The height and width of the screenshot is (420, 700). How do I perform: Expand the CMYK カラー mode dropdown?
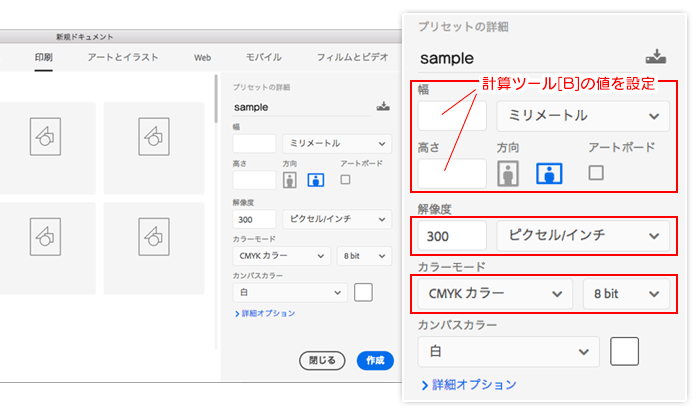coord(281,256)
